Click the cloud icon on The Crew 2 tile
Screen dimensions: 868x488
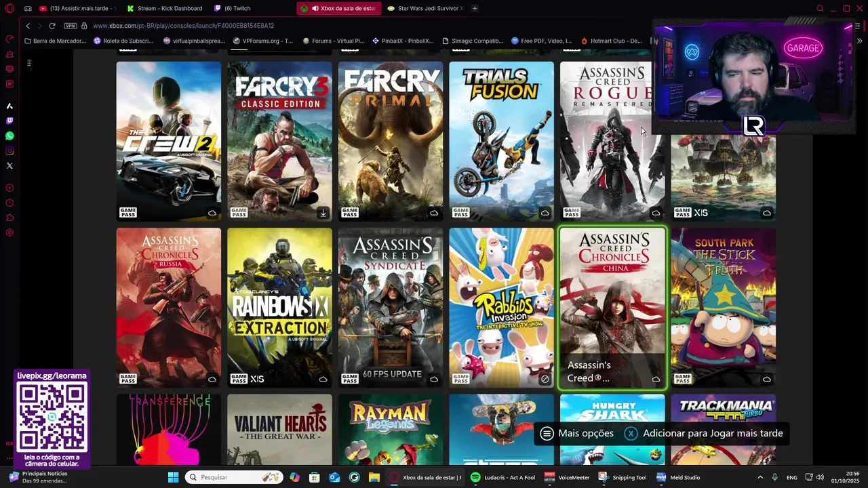[x=212, y=213]
